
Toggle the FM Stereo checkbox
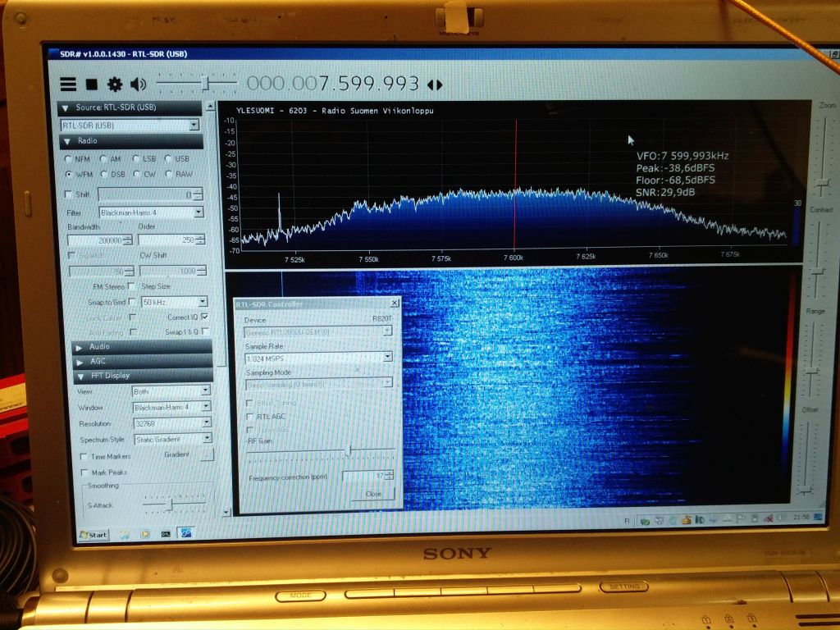(131, 286)
